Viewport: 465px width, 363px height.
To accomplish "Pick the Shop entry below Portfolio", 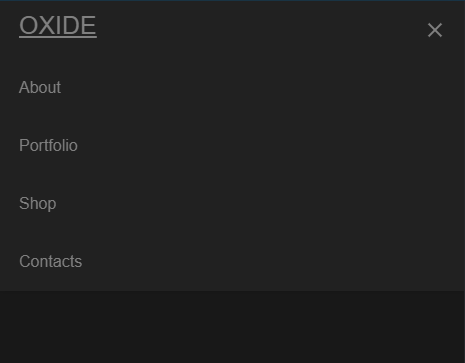I will (x=37, y=203).
